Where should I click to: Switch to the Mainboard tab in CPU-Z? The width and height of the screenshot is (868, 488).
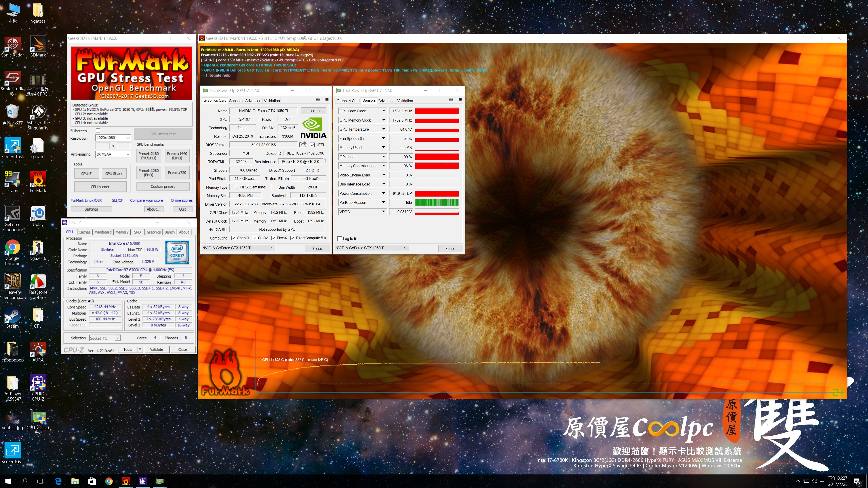[103, 232]
